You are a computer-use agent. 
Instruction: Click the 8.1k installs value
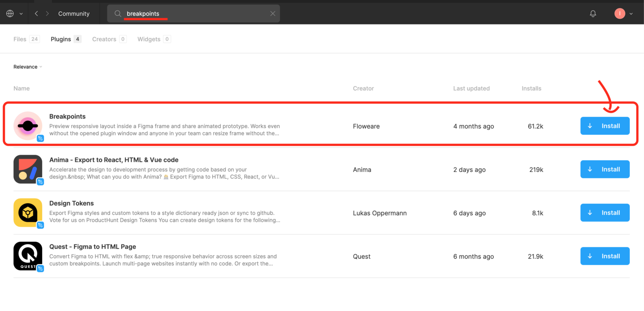pyautogui.click(x=538, y=213)
